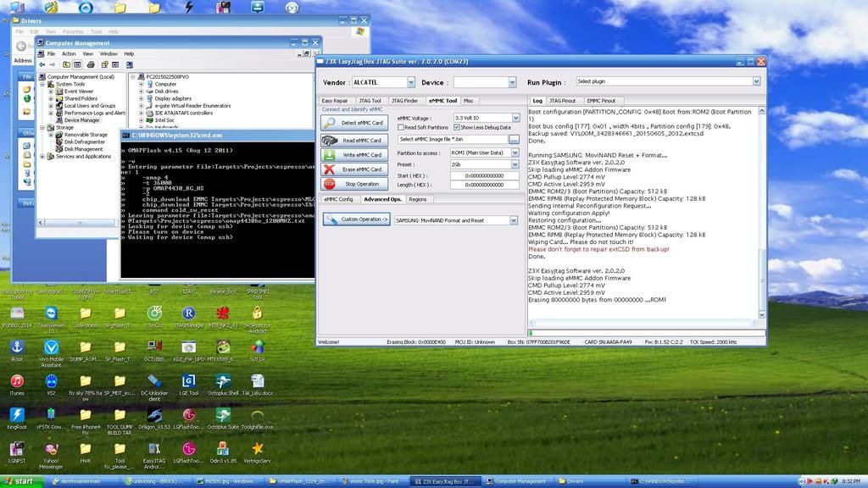Open the Yahoo! Messenger desktop icon
This screenshot has height=488, width=868.
click(51, 456)
